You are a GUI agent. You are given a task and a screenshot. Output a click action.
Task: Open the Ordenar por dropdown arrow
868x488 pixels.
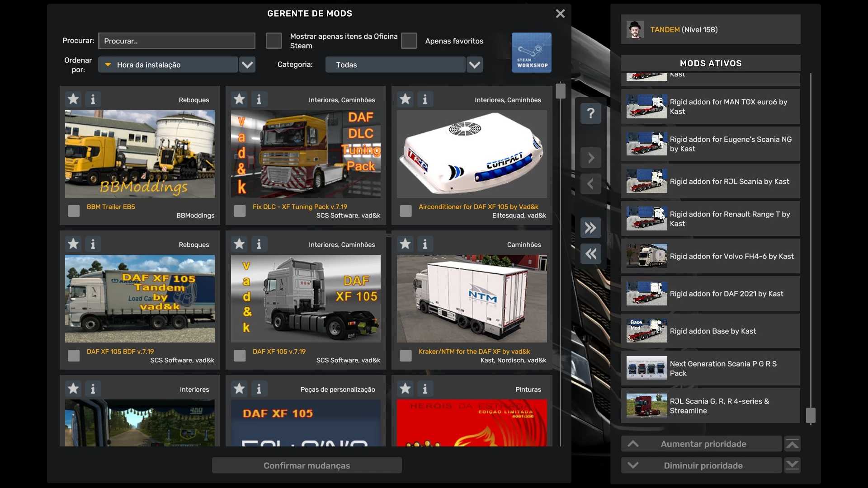pos(247,65)
